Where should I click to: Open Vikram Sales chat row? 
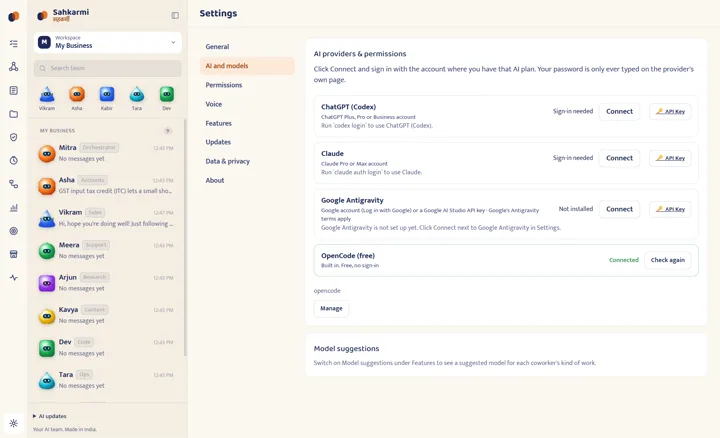coord(107,218)
